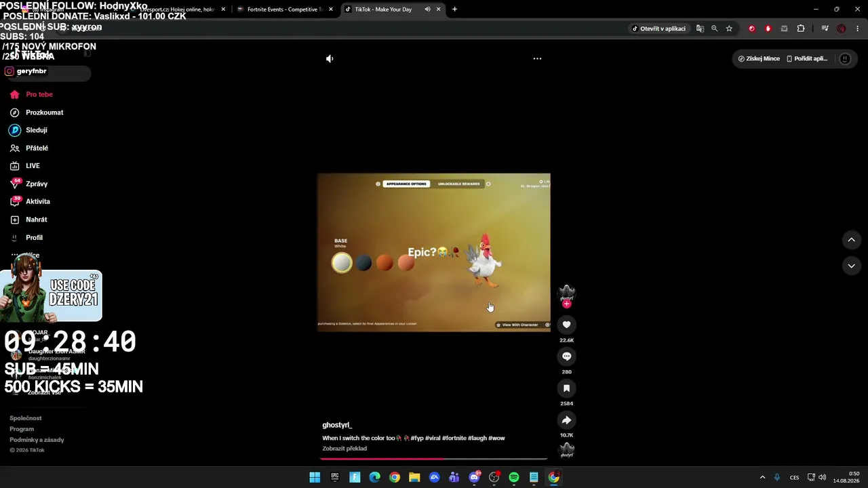The height and width of the screenshot is (488, 868).
Task: Save the video with the bookmark icon
Action: pyautogui.click(x=566, y=388)
